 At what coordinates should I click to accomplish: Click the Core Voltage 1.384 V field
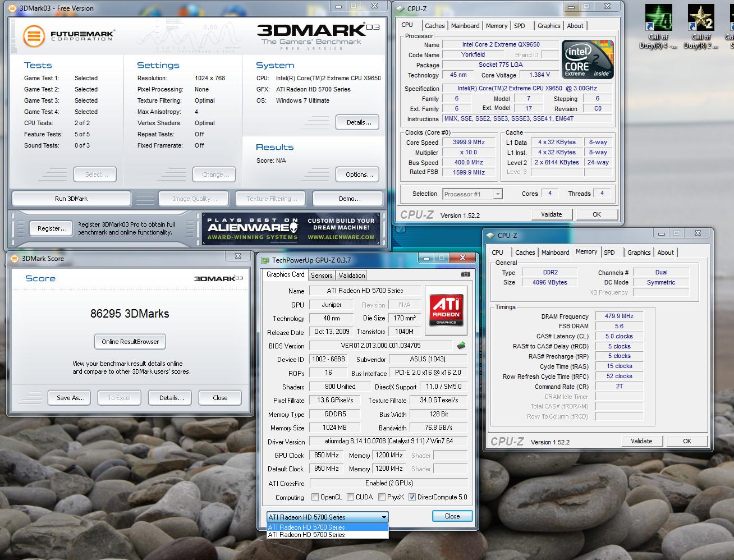[540, 75]
